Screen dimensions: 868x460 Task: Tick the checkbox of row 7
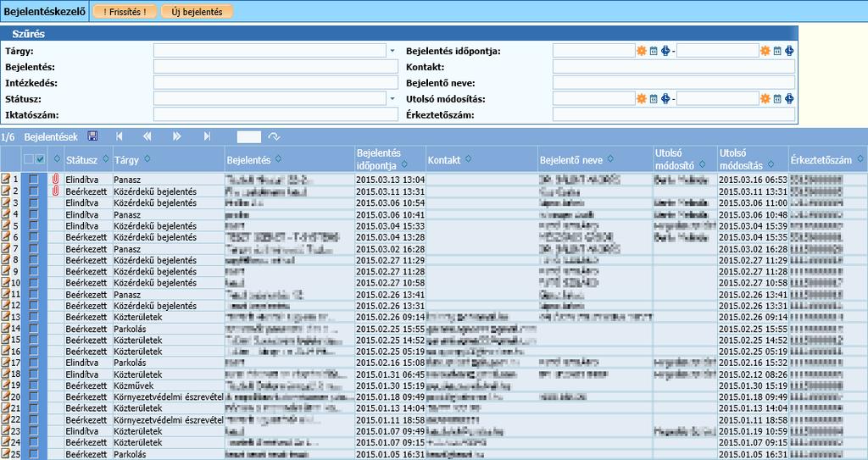34,248
